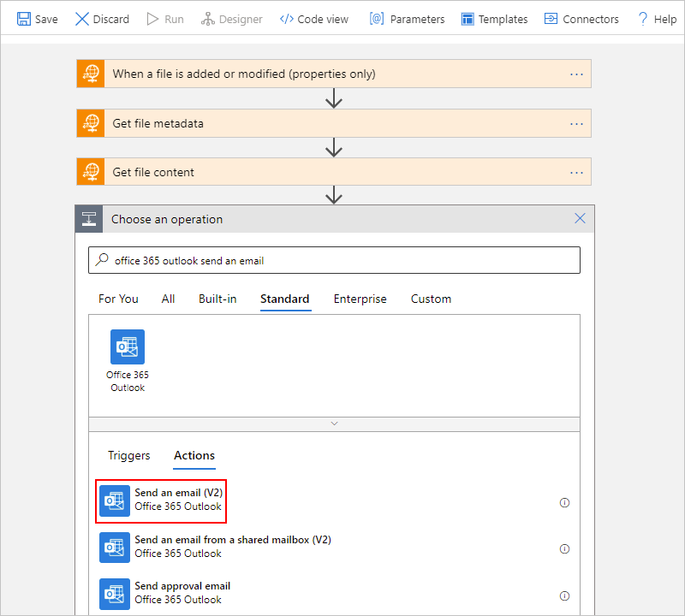Open ellipsis menu for Get file metadata
This screenshot has height=616, width=685.
577,123
